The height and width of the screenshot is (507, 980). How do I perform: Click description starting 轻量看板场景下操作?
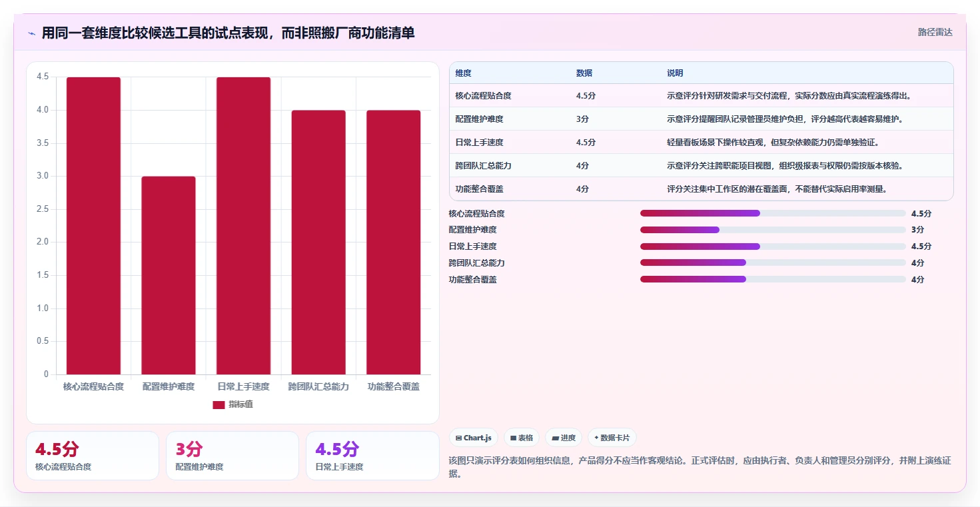tap(773, 143)
